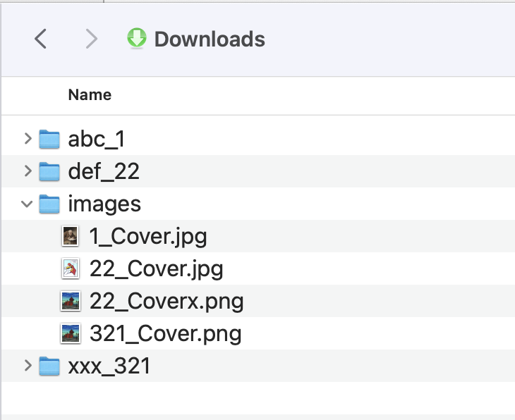The image size is (515, 420).
Task: Select the 321_Cover.png file name
Action: point(166,333)
